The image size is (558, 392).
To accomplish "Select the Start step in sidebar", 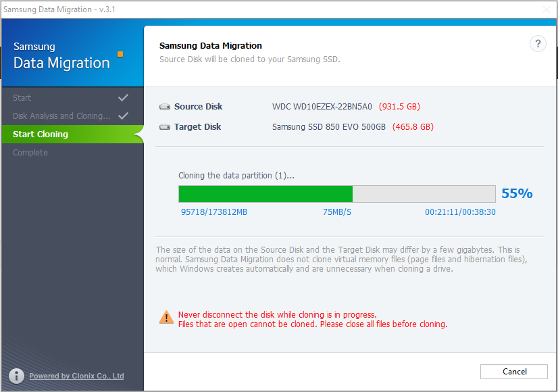I will (72, 97).
